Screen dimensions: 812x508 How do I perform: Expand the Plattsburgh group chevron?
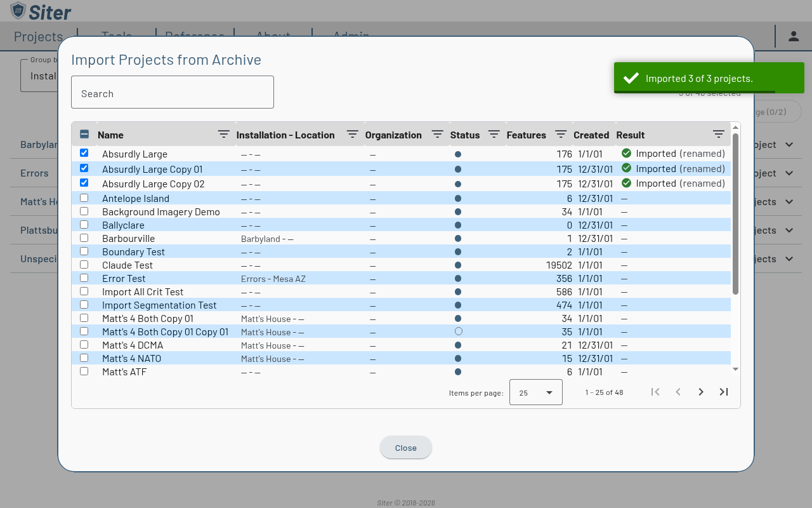(x=789, y=231)
